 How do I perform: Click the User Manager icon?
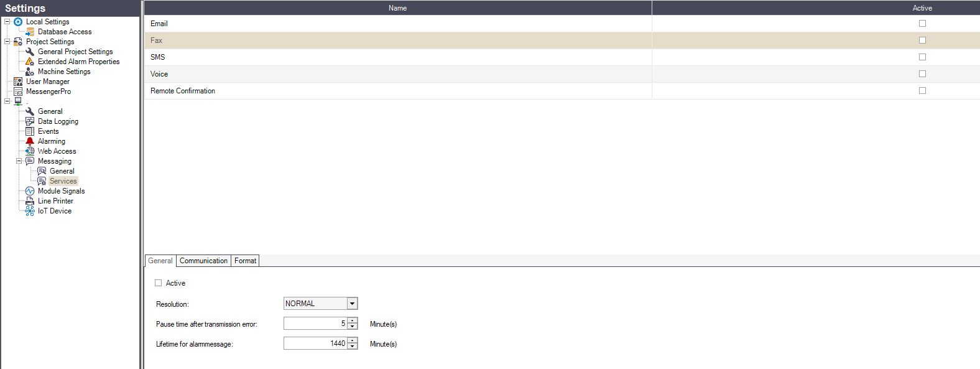[x=18, y=82]
